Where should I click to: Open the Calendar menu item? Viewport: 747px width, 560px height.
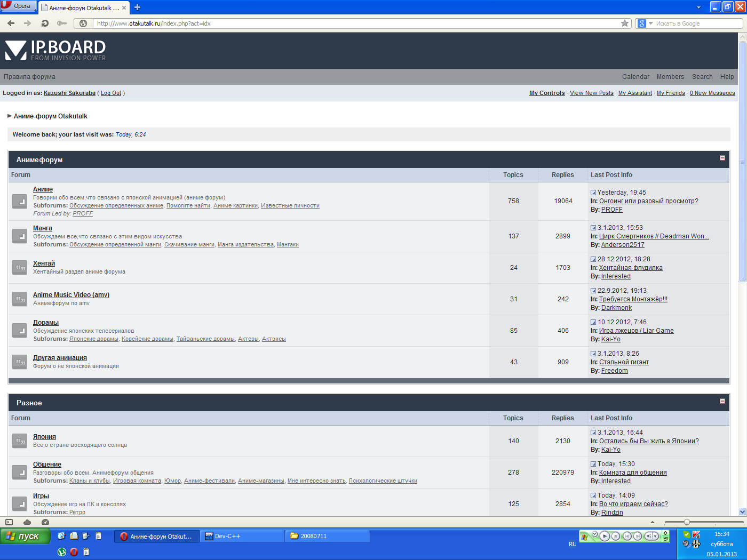635,77
